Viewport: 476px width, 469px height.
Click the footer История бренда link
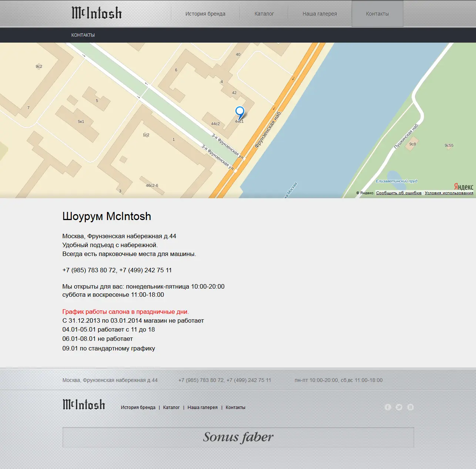[138, 408]
